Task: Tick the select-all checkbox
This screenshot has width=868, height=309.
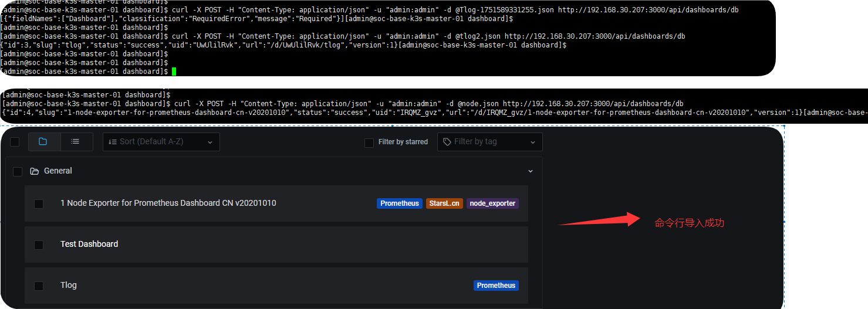Action: click(15, 142)
